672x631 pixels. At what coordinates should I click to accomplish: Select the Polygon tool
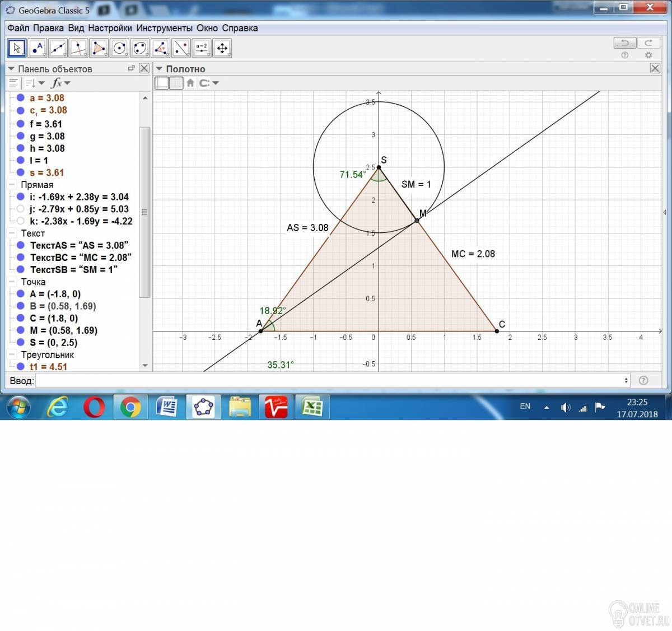[x=99, y=48]
